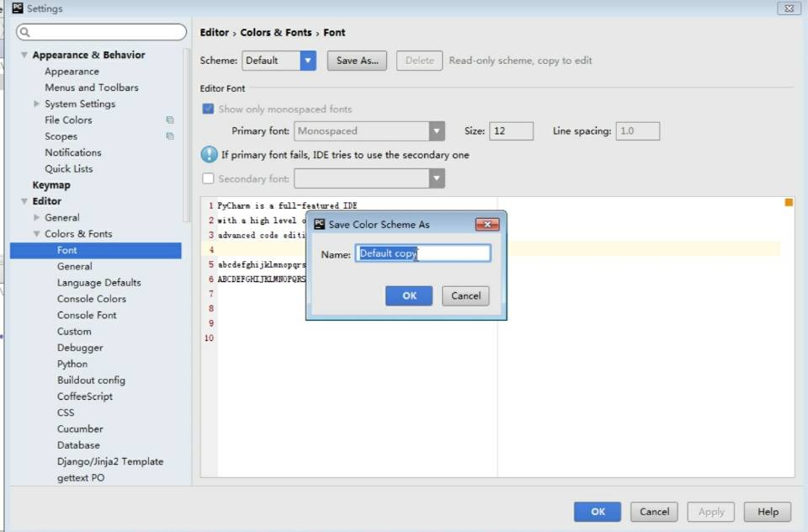Enable the Secondary font checkbox
The image size is (808, 532).
[208, 178]
